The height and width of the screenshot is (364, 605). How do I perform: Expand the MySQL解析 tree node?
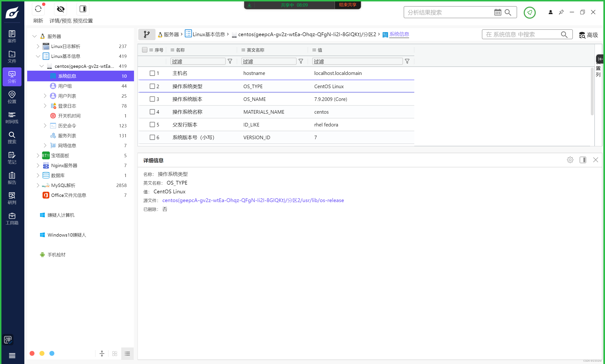[x=38, y=185]
